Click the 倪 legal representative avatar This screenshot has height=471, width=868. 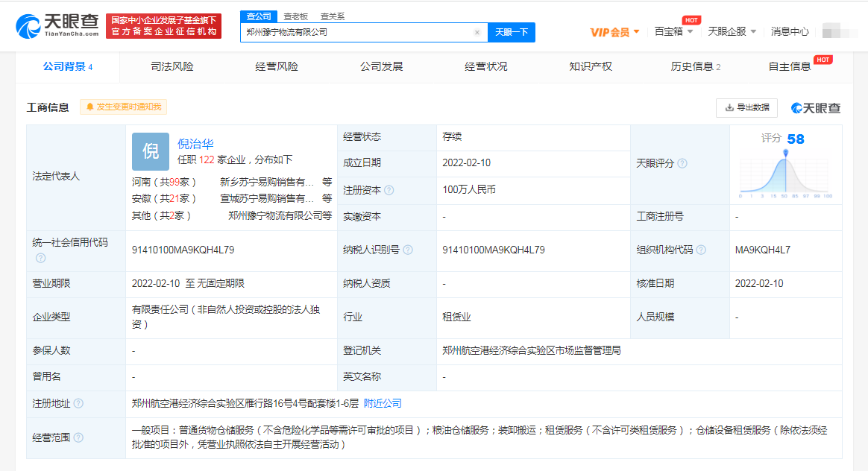point(151,151)
